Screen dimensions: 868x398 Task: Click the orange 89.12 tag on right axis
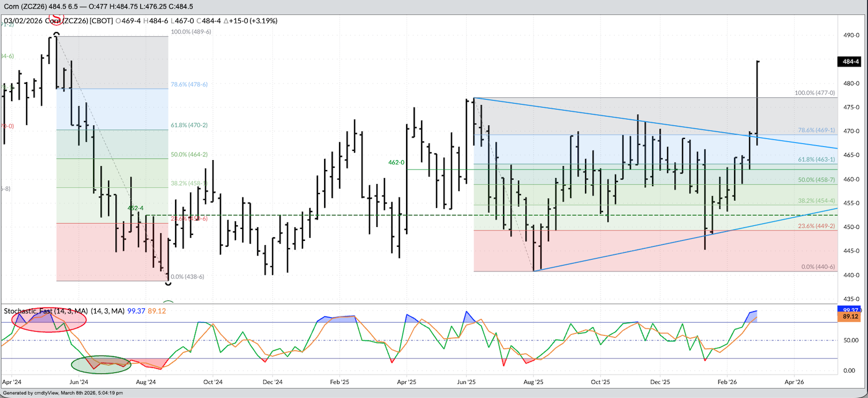pos(850,316)
